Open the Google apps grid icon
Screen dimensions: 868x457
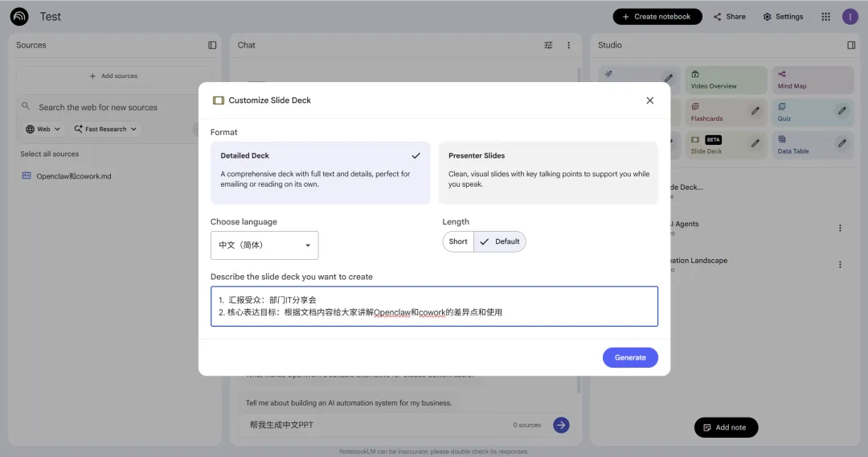pyautogui.click(x=825, y=17)
